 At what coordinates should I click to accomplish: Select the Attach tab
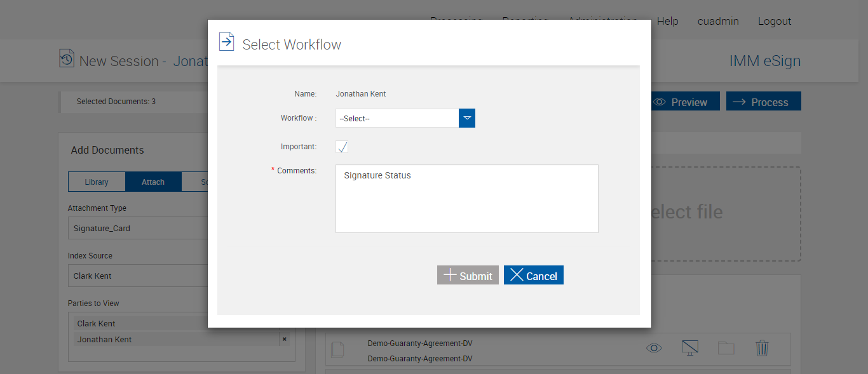tap(153, 182)
